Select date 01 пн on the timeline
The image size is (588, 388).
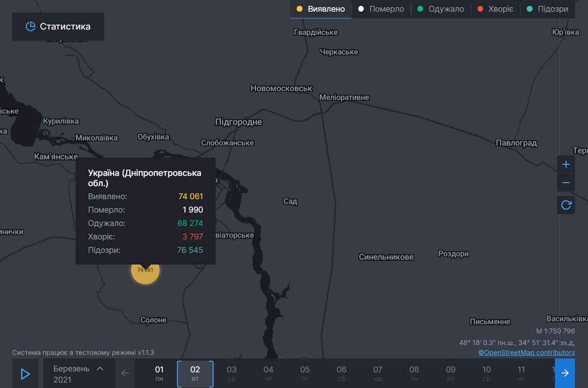pyautogui.click(x=159, y=373)
